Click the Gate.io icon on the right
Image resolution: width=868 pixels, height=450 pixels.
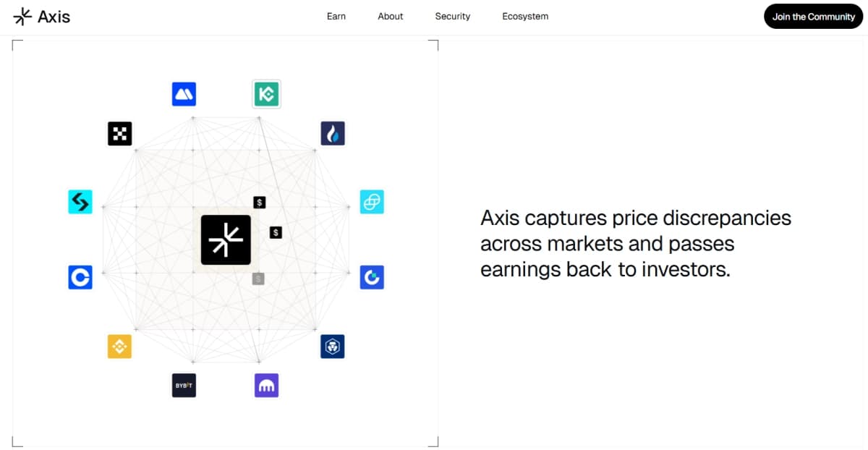(x=372, y=202)
